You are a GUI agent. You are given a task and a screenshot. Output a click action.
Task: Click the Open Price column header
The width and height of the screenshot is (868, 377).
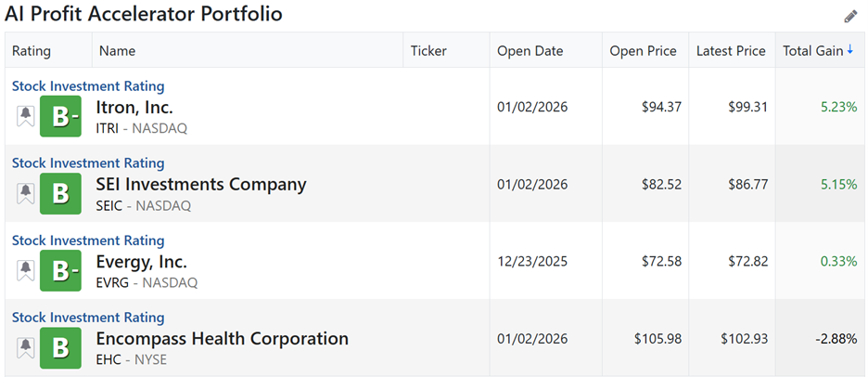tap(643, 51)
